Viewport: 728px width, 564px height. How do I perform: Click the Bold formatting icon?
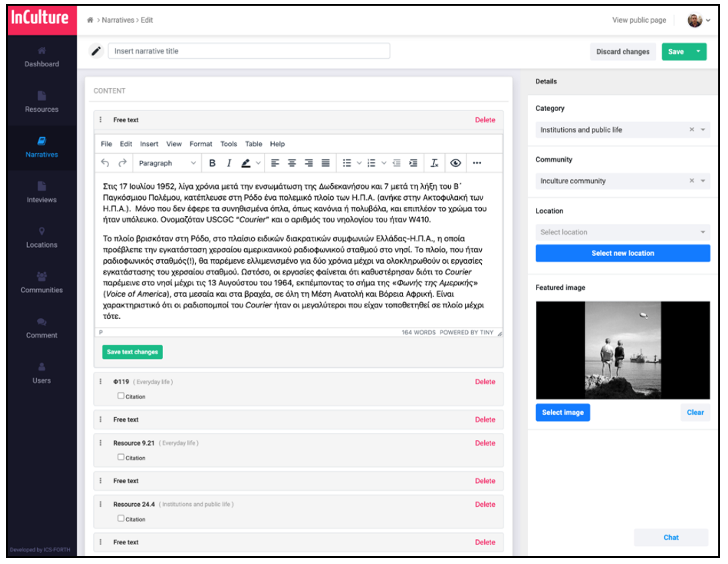[212, 163]
